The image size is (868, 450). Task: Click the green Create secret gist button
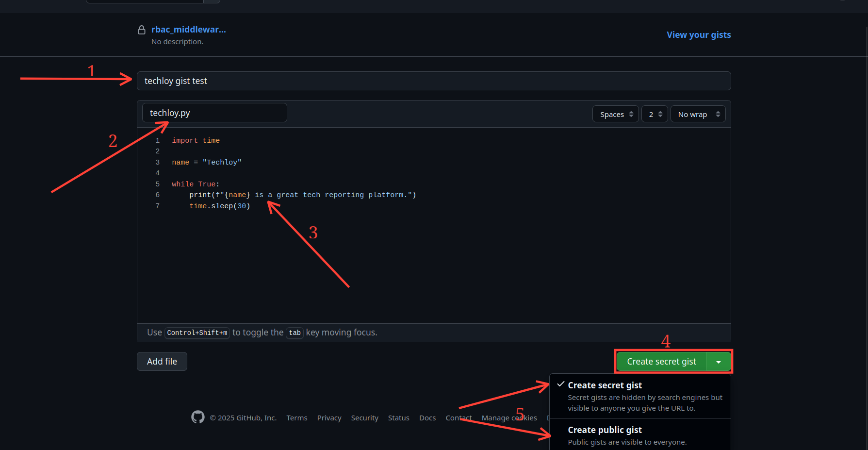coord(661,361)
